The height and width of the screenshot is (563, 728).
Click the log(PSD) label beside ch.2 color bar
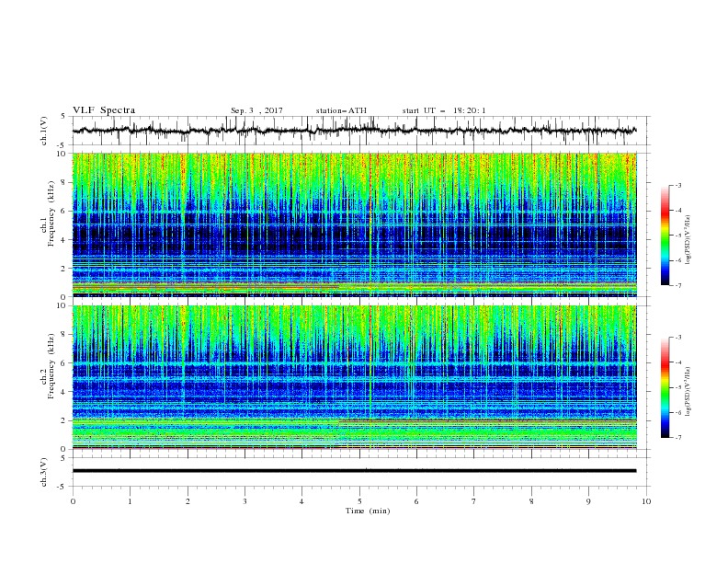click(x=688, y=392)
